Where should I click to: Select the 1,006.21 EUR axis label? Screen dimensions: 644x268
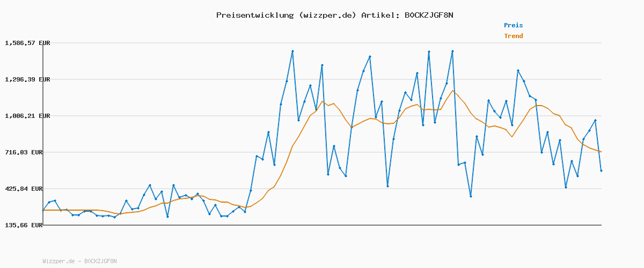click(27, 116)
